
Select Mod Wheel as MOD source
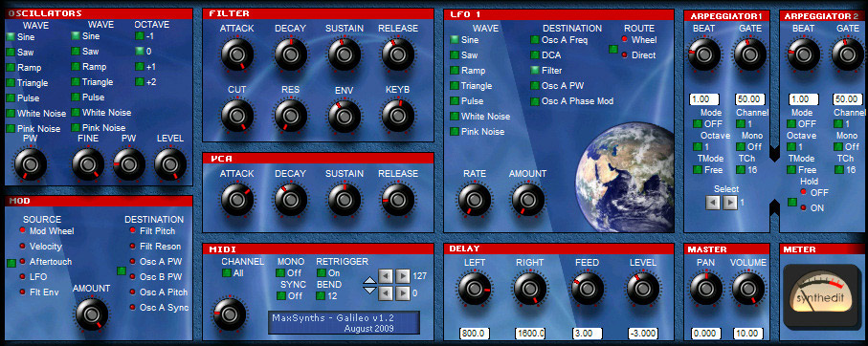pyautogui.click(x=23, y=231)
